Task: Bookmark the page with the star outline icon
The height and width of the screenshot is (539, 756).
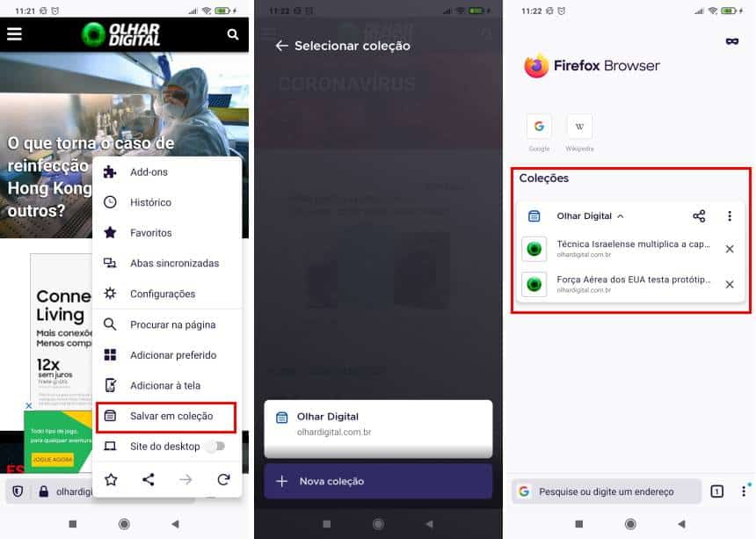Action: 111,479
